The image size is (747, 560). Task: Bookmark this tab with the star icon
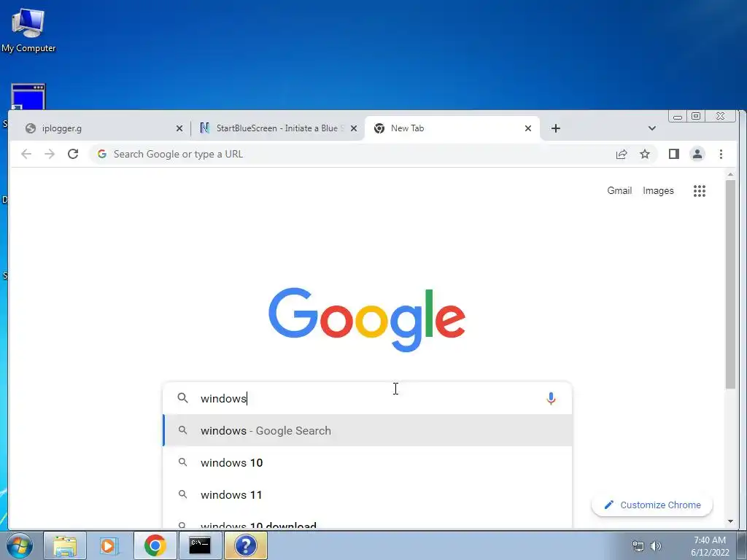point(645,154)
